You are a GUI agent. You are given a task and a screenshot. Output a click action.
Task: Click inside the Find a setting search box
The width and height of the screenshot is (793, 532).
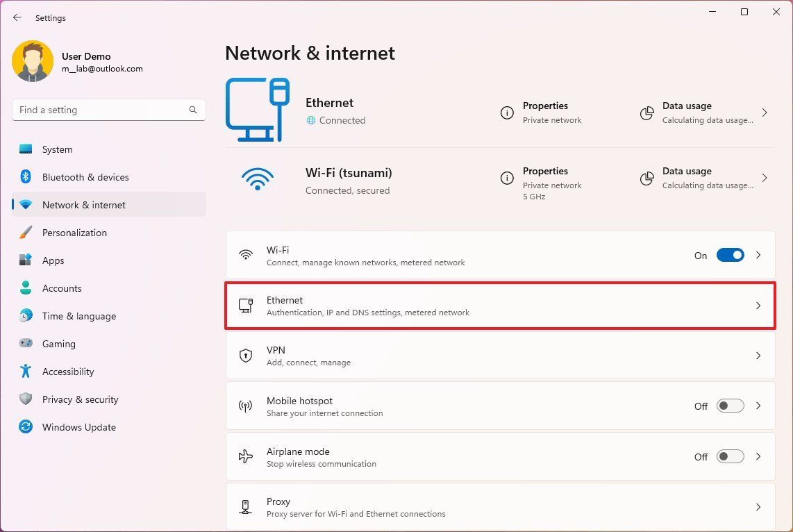pyautogui.click(x=104, y=110)
